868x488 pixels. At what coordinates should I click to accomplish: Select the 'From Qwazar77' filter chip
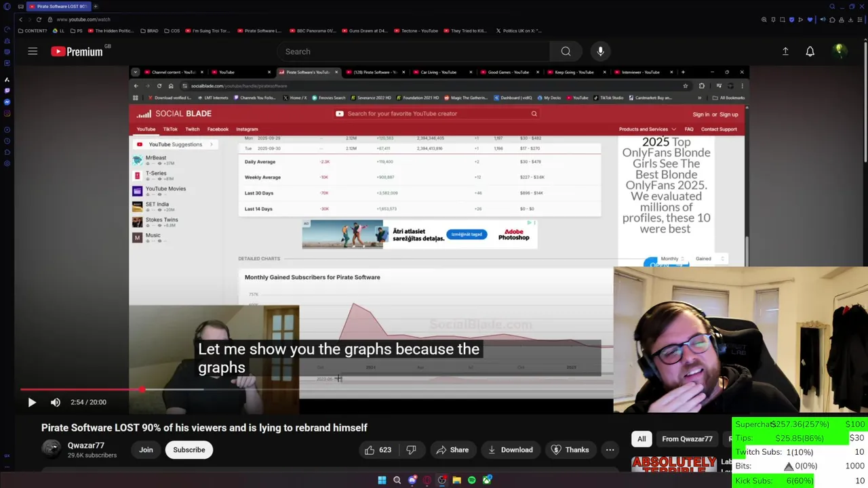coord(687,439)
